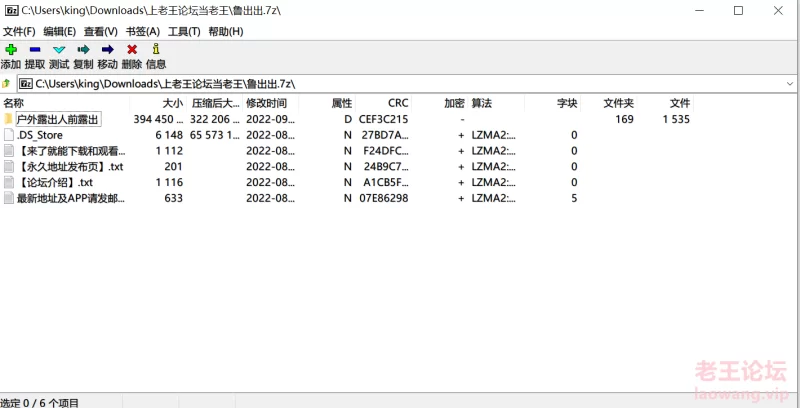
Task: Sort by the 修改时间 column header
Action: coord(266,103)
